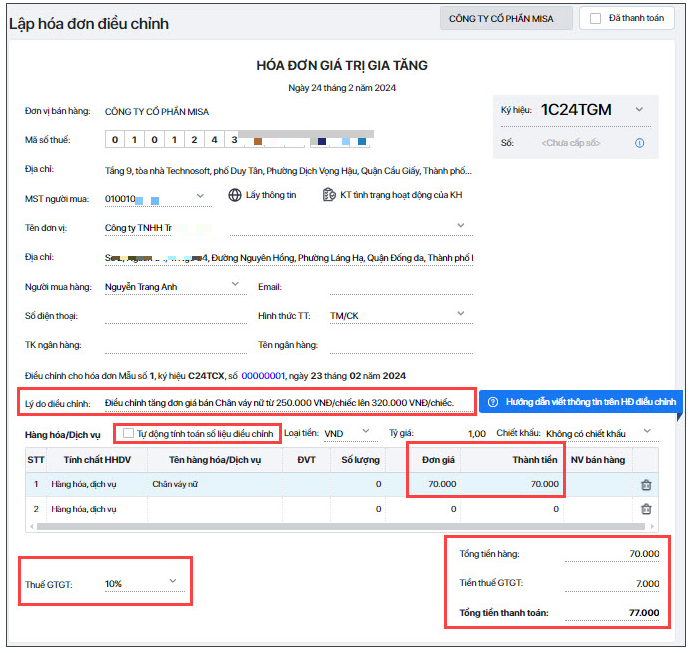Viewport: 692px width, 653px height.
Task: Open original invoice number 00000001 link
Action: [x=263, y=376]
